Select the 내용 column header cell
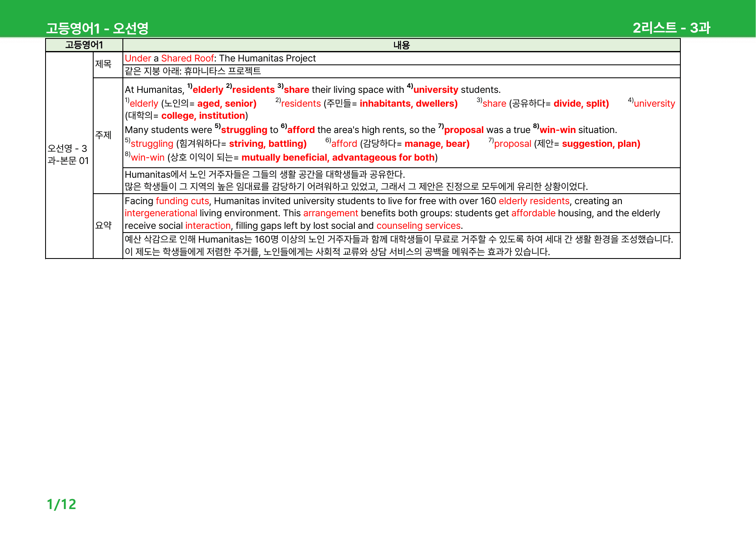The width and height of the screenshot is (756, 535). coord(402,45)
